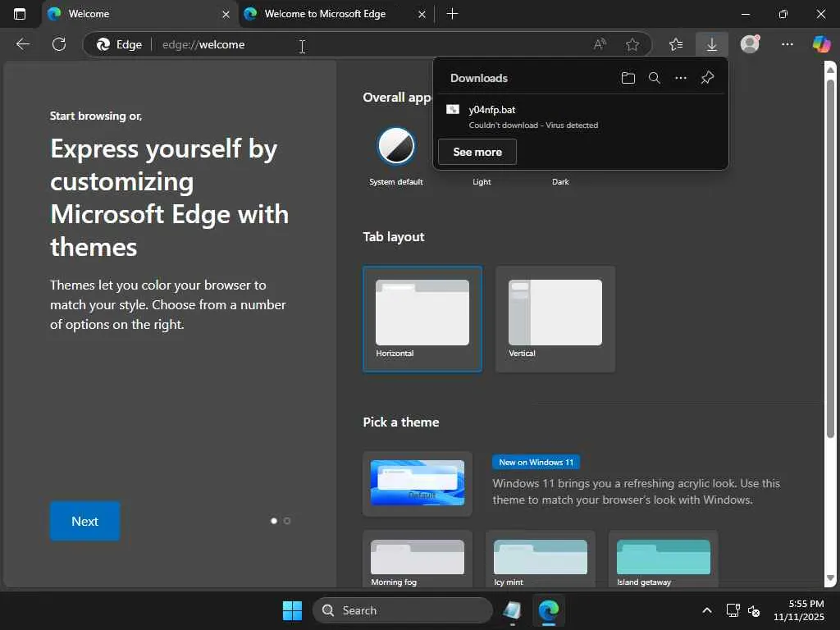Toggle the Downloads toolbar button
This screenshot has height=630, width=840.
pos(711,44)
